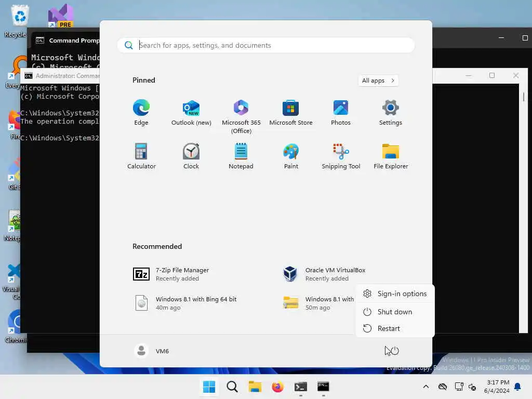This screenshot has width=532, height=399.
Task: Select Sign-in options from power menu
Action: point(395,294)
